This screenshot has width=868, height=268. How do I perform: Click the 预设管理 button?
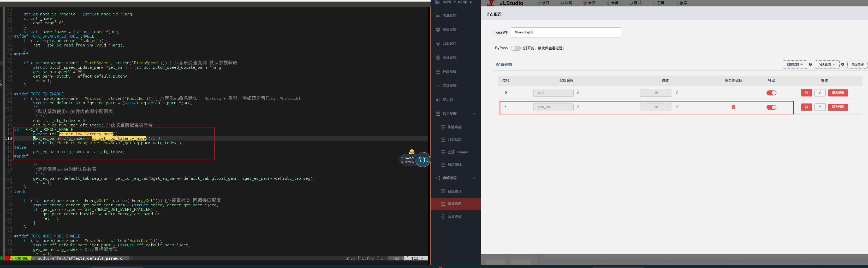[857, 64]
